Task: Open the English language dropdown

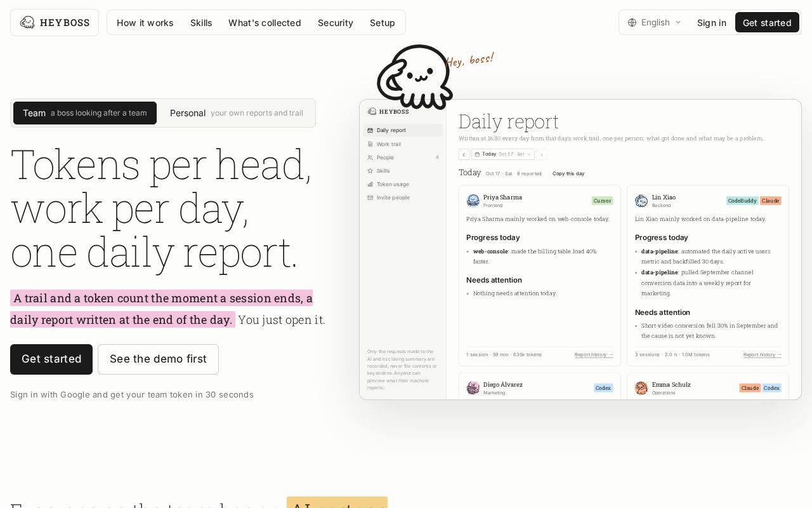Action: click(x=655, y=22)
